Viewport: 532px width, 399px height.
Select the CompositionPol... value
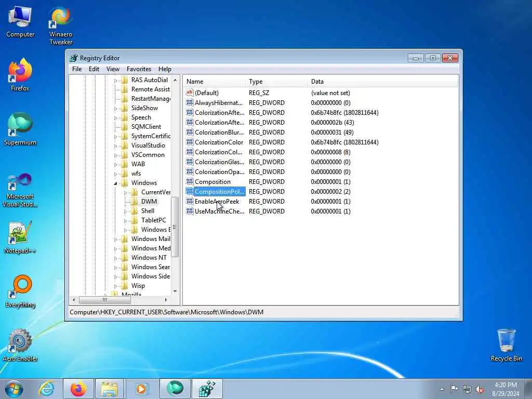tap(219, 191)
